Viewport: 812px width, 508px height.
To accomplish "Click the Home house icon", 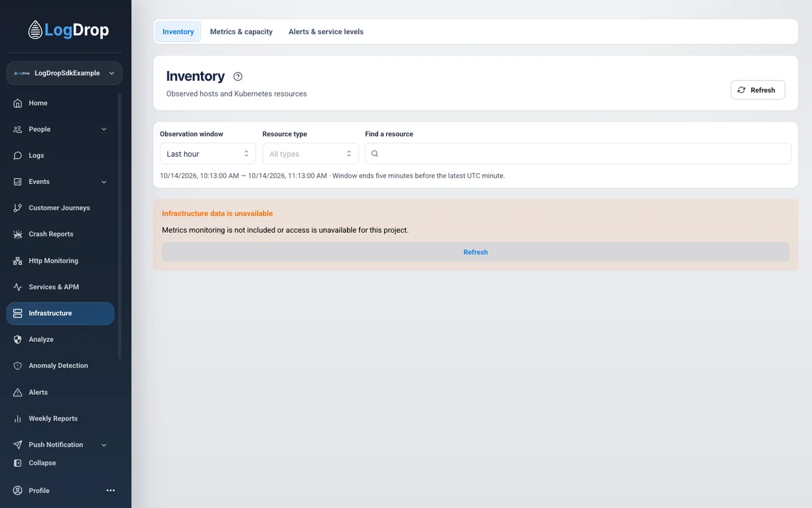I will 18,103.
